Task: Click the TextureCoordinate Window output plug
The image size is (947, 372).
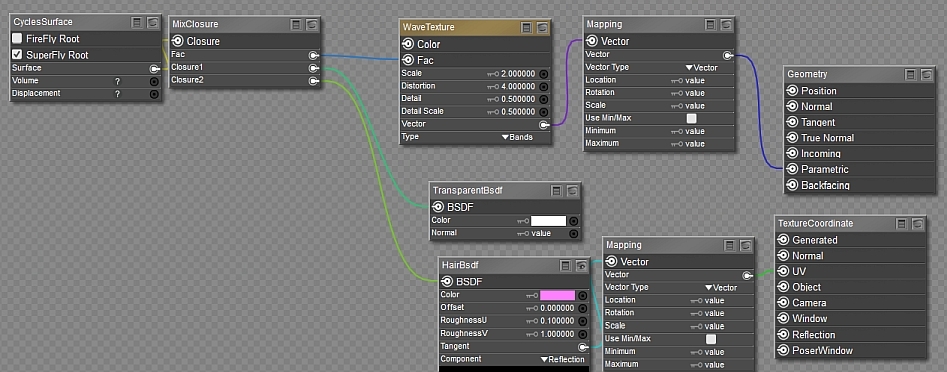Action: 783,318
